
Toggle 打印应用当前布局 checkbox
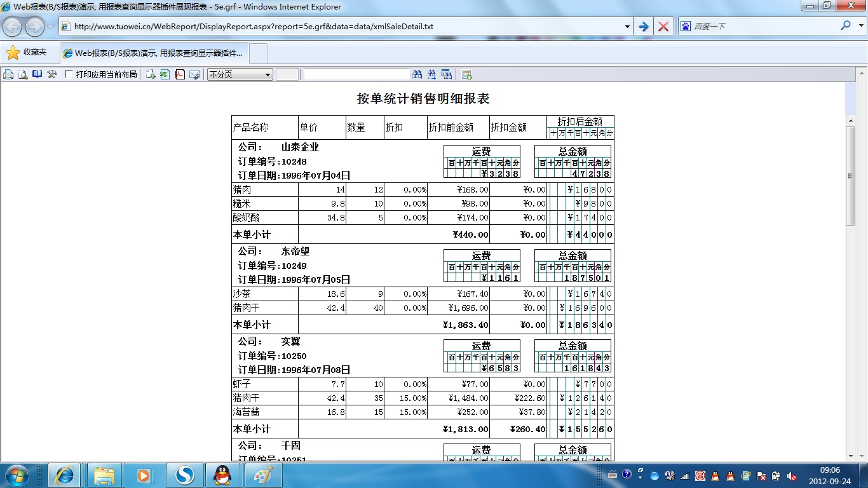(69, 74)
